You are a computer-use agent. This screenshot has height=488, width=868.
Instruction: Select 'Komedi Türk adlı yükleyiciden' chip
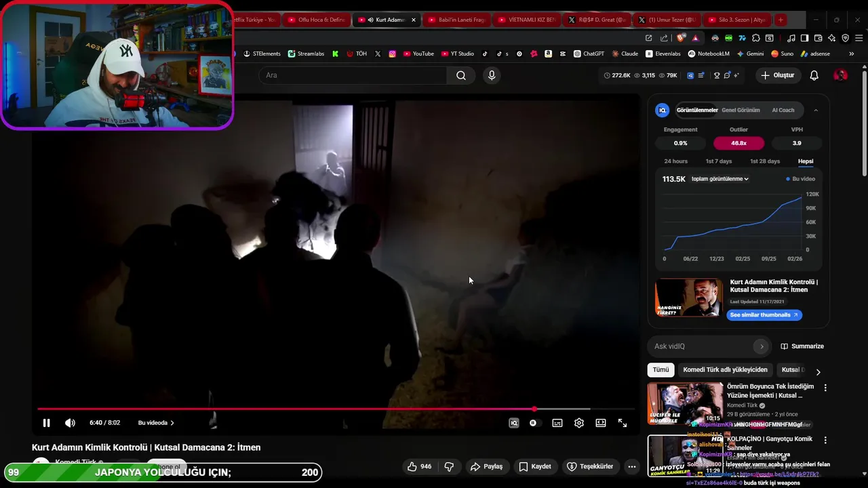coord(726,370)
